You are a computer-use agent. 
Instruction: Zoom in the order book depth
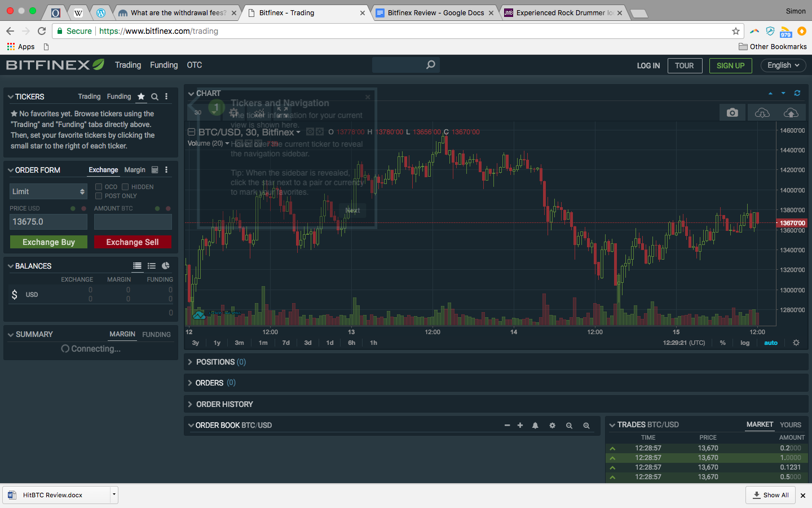[x=586, y=426]
